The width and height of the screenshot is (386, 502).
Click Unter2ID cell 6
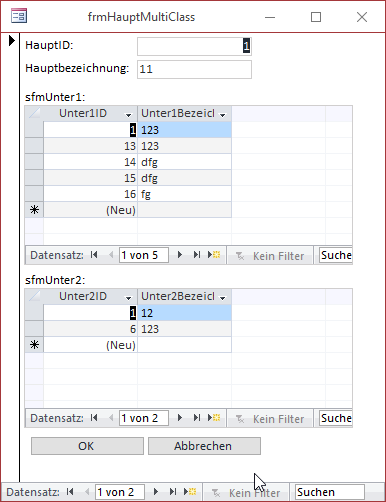pos(90,329)
